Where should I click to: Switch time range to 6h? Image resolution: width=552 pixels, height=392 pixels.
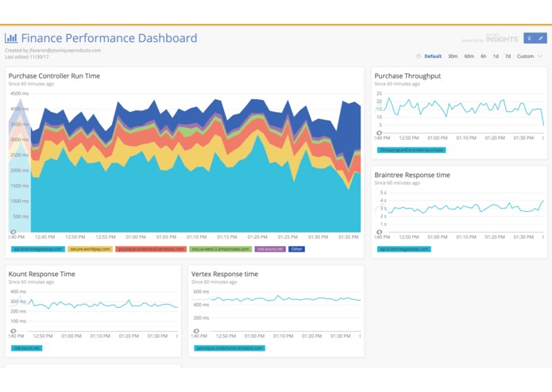(484, 56)
